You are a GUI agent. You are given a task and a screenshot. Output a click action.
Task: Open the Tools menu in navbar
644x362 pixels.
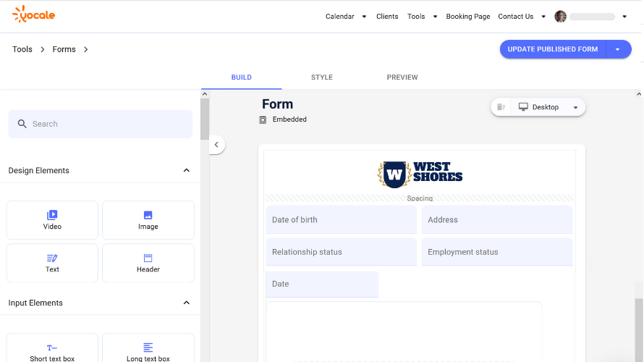point(416,17)
